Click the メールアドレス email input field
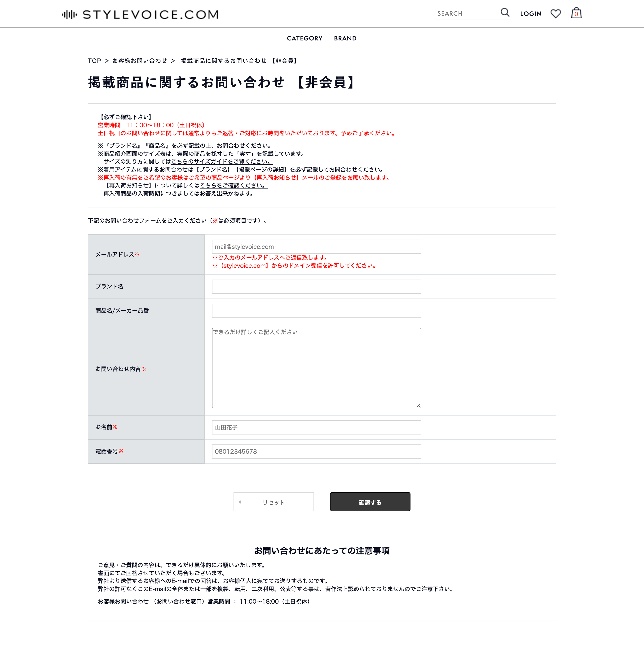 tap(316, 246)
